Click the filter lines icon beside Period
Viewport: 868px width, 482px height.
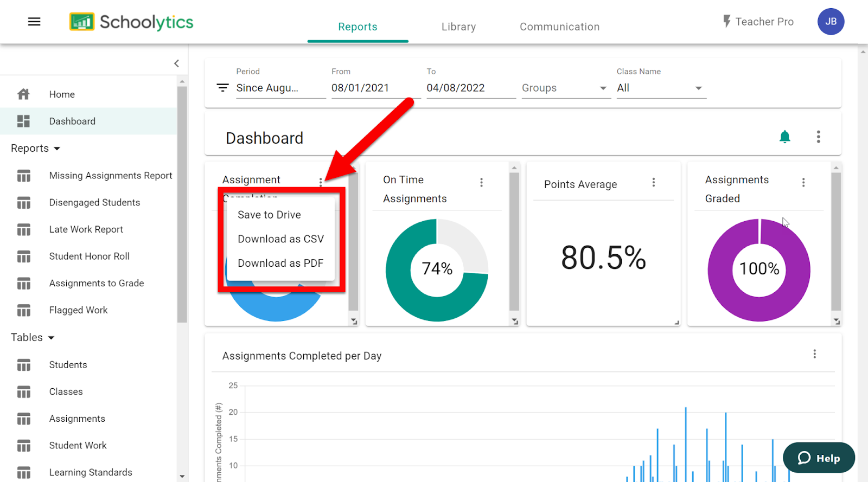tap(222, 87)
